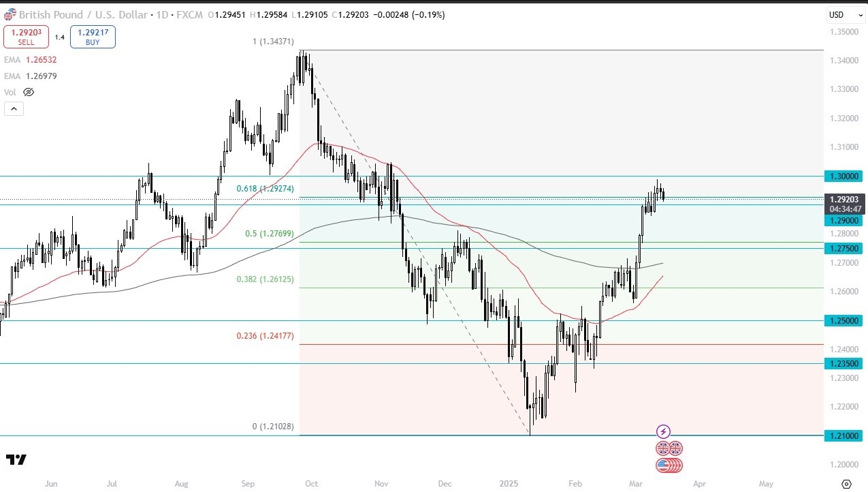The width and height of the screenshot is (868, 492).
Task: Click the current price 1.29203 axis label
Action: [844, 199]
